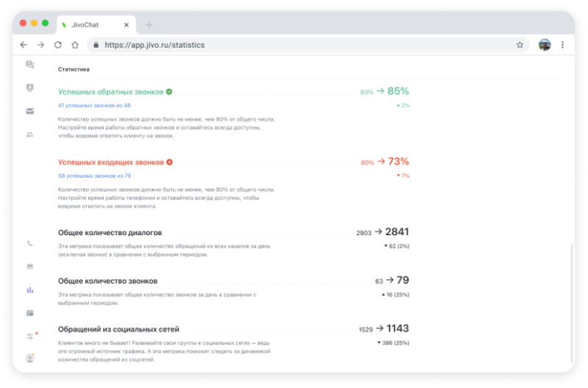
Task: Open the visitors badge icon in sidebar
Action: point(30,87)
